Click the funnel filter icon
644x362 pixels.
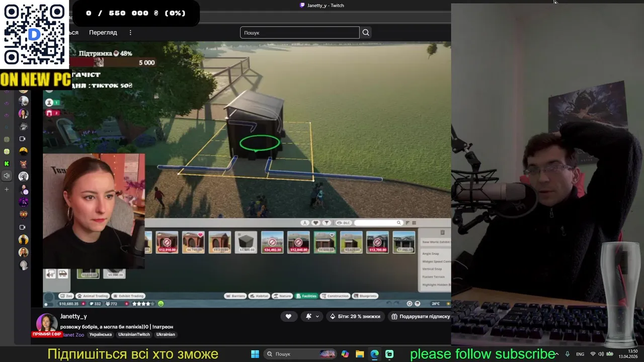327,223
